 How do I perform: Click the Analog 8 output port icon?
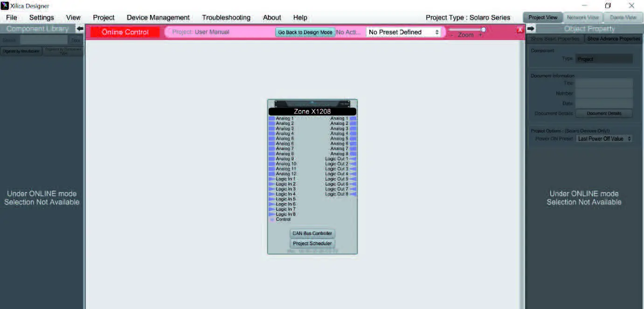click(353, 154)
